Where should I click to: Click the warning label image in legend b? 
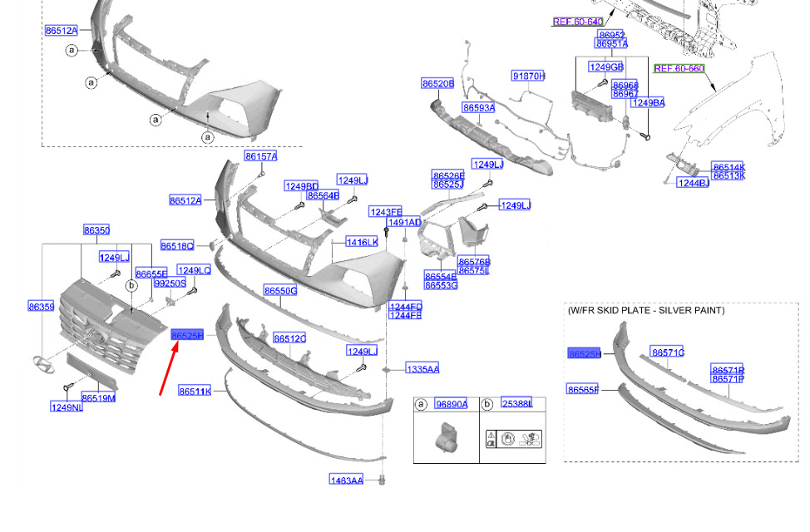[x=511, y=438]
